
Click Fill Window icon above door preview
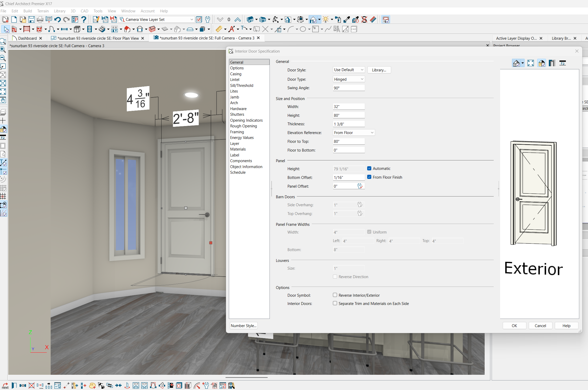(531, 63)
